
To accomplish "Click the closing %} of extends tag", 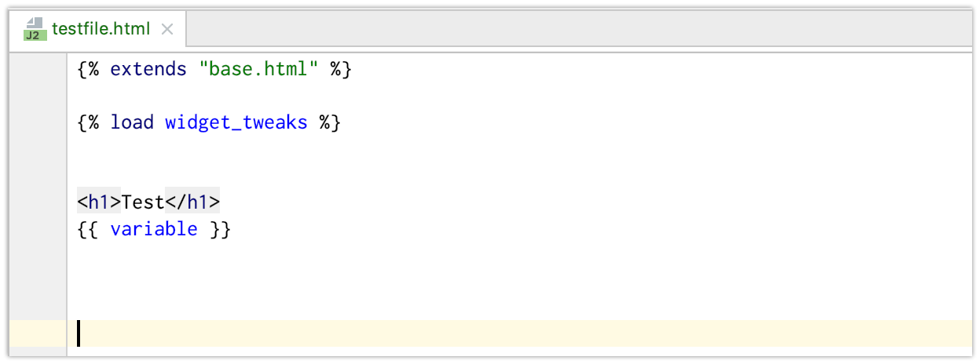I will (341, 69).
